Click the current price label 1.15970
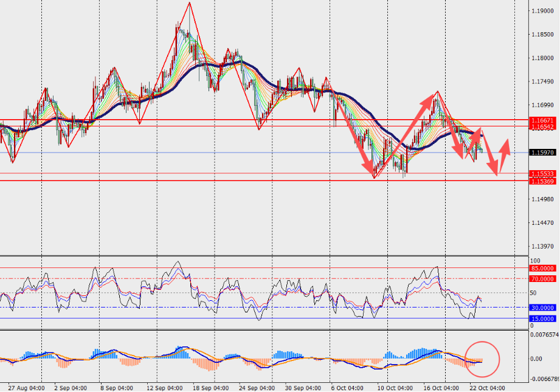Screen dimensions: 560x392 542,152
